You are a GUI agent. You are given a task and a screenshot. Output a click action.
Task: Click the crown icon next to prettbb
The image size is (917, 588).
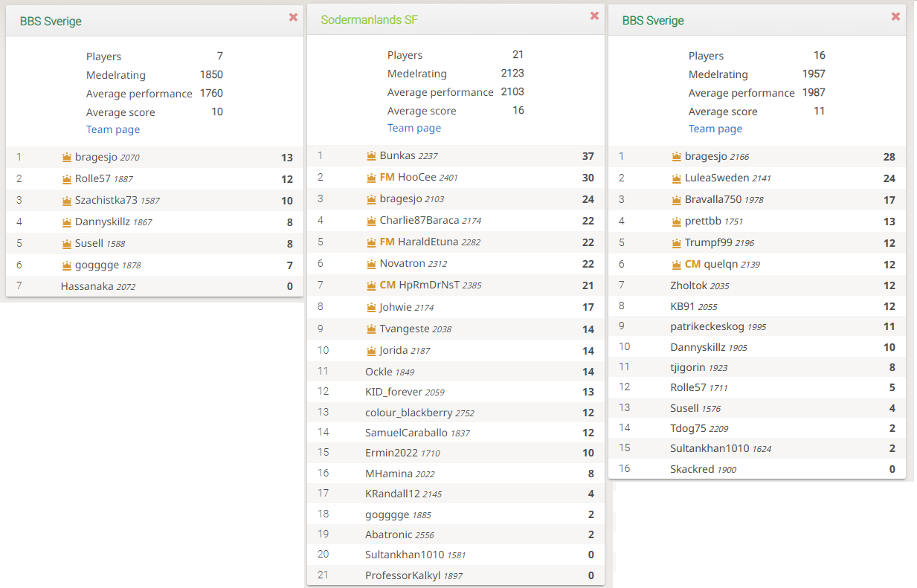click(676, 221)
